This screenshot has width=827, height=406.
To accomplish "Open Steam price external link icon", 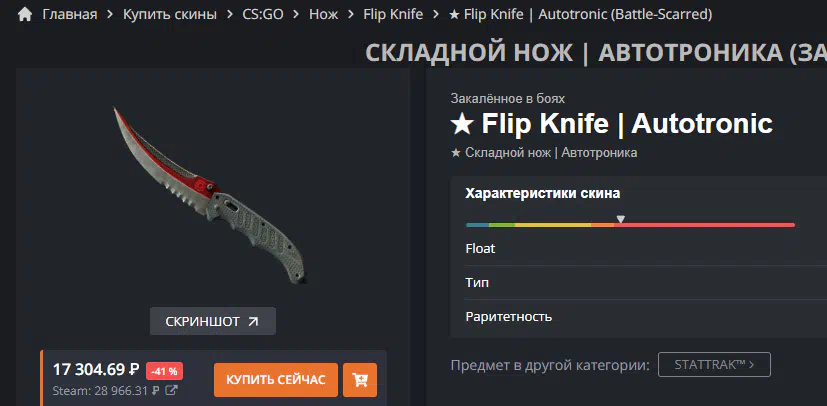I will (171, 391).
